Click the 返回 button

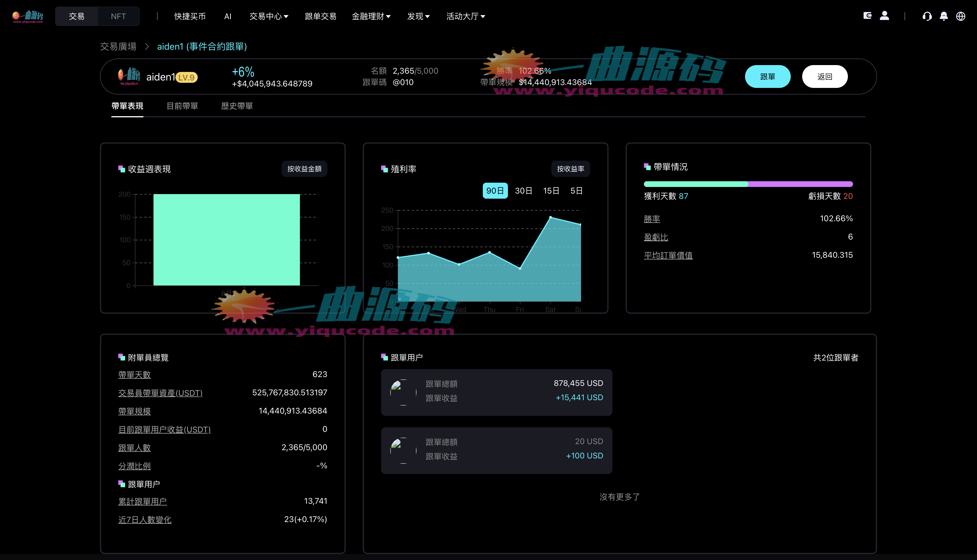824,76
